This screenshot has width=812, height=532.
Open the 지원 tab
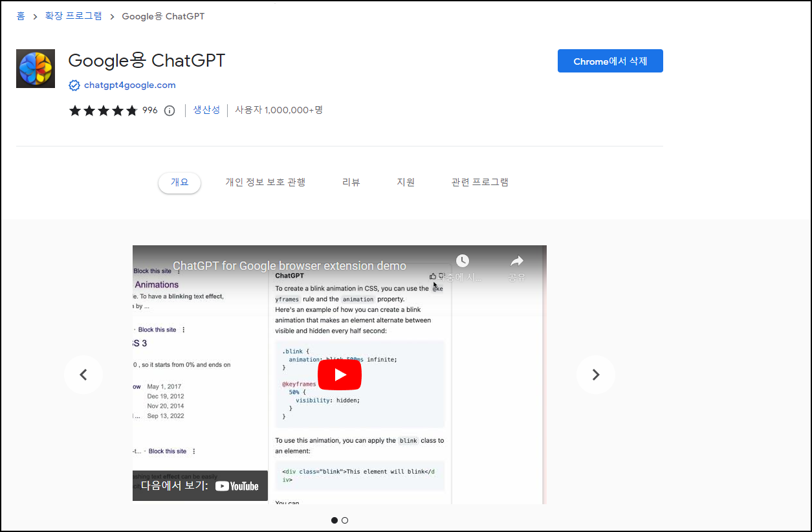tap(406, 183)
